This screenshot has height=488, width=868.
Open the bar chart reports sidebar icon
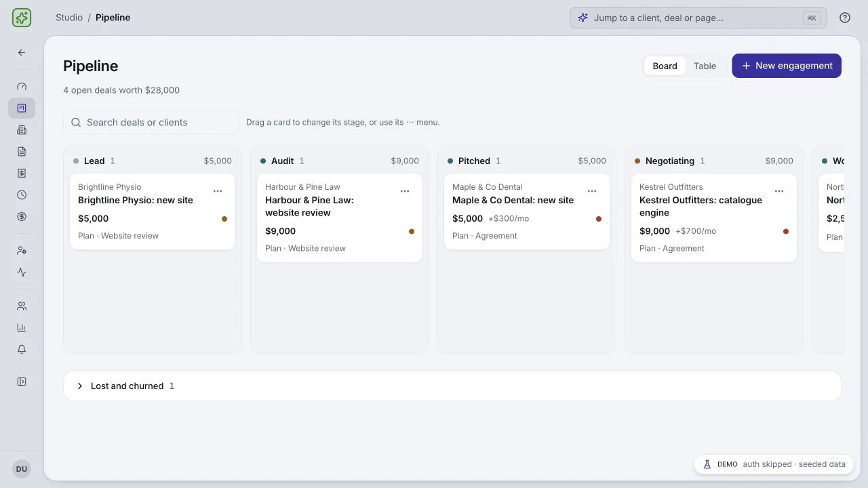pyautogui.click(x=22, y=327)
